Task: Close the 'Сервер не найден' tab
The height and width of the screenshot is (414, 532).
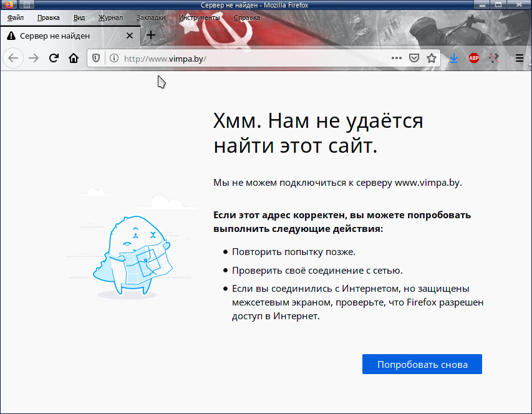Action: coord(130,36)
